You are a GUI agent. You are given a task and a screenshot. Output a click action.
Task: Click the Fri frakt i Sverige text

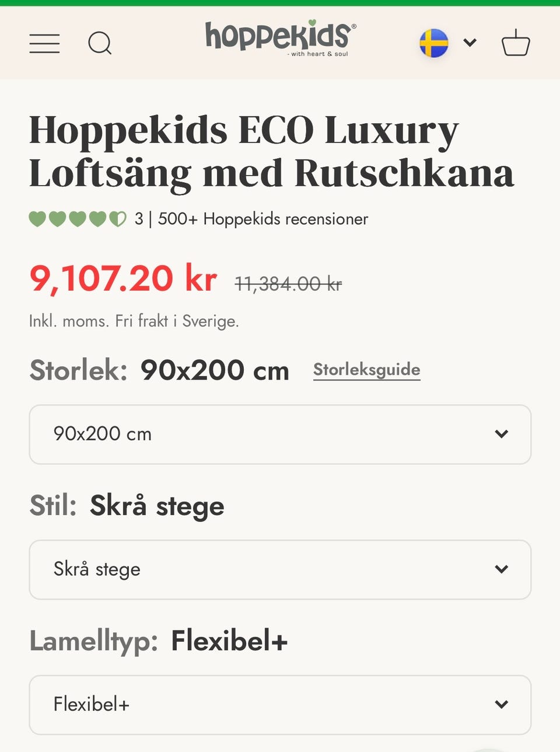[x=177, y=321]
